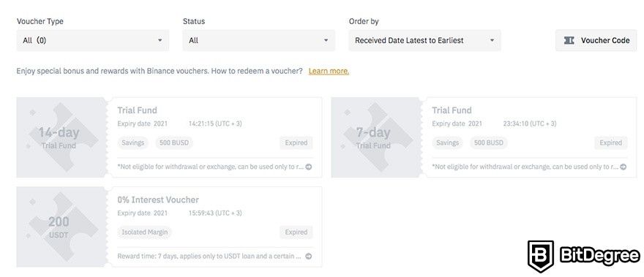Click Trial Fund title on 7-day voucher

pos(452,110)
